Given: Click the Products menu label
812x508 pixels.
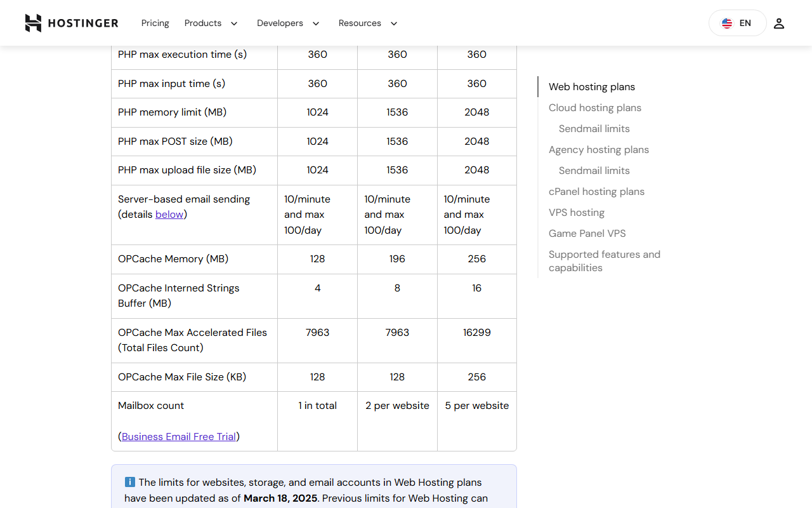Looking at the screenshot, I should (x=203, y=23).
